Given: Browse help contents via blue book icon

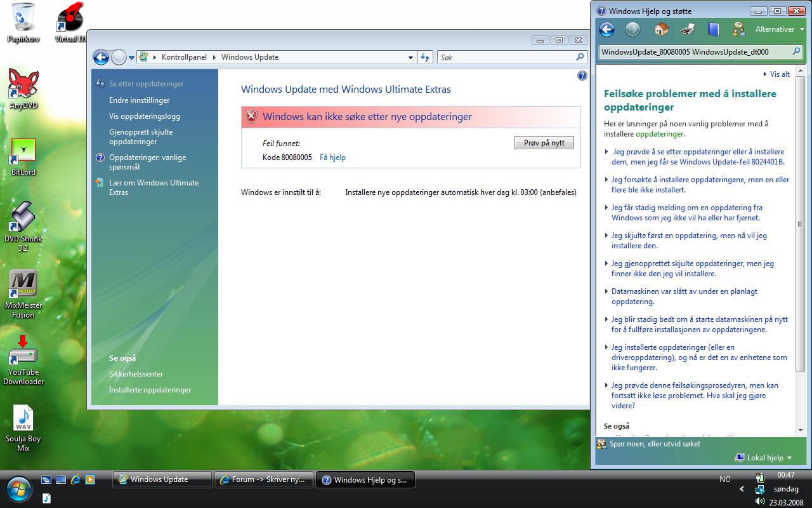Looking at the screenshot, I should click(714, 29).
